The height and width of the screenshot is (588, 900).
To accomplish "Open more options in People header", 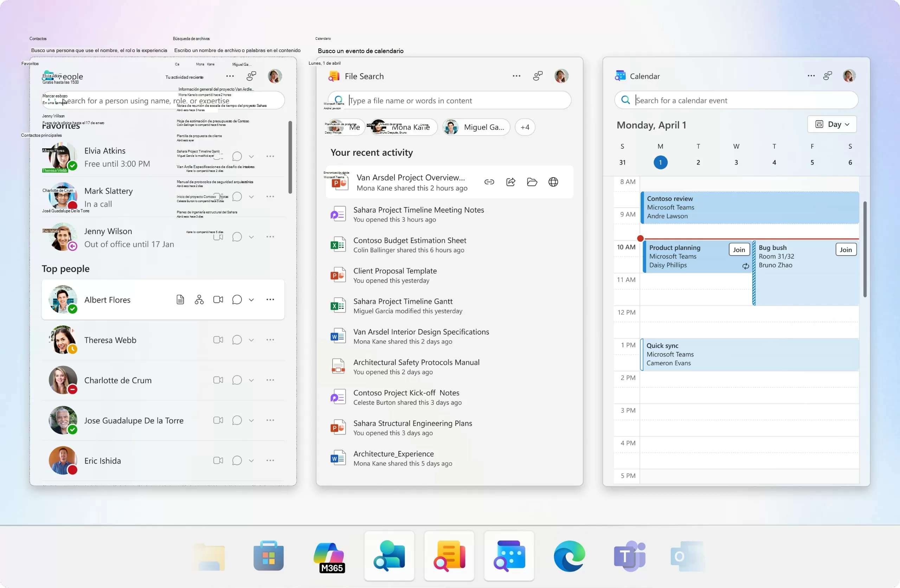I will [x=230, y=76].
